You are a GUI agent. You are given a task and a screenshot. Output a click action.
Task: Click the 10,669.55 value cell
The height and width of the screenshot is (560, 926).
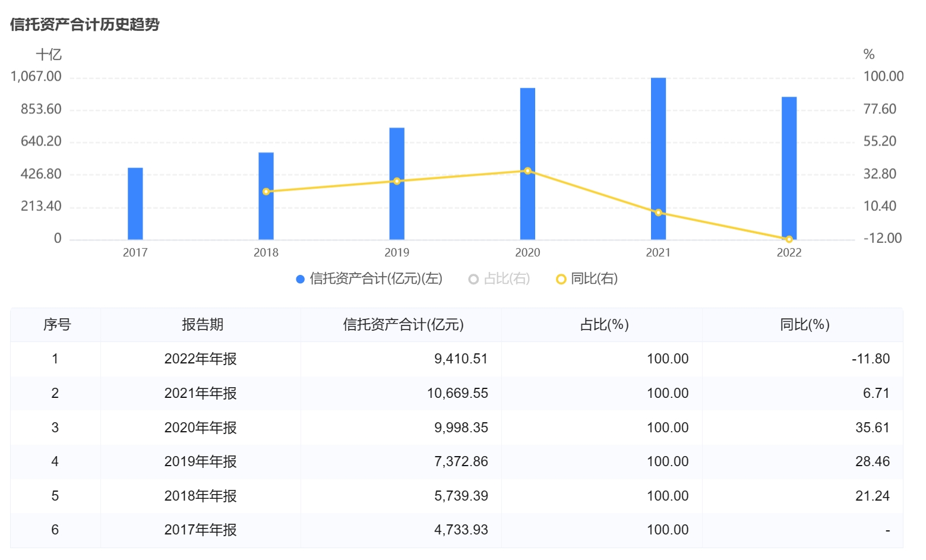pos(457,393)
